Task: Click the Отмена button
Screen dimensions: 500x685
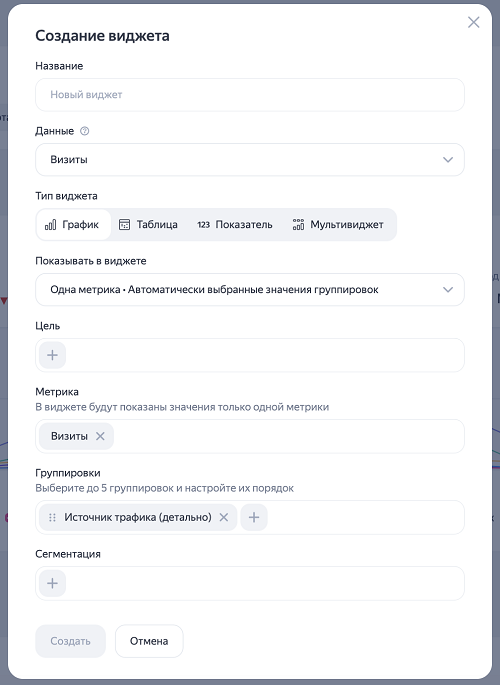Action: 149,641
